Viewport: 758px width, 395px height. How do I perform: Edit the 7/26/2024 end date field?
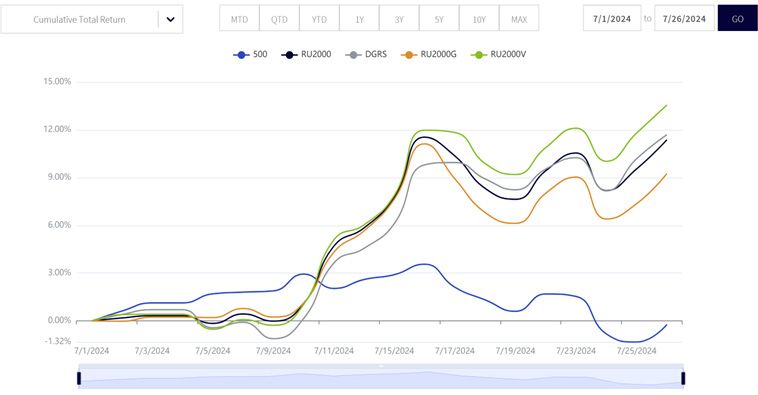pos(684,18)
